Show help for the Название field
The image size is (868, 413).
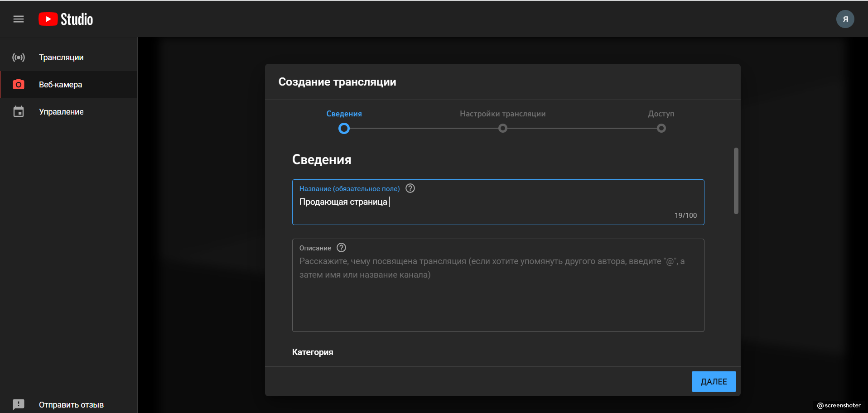[x=410, y=188]
